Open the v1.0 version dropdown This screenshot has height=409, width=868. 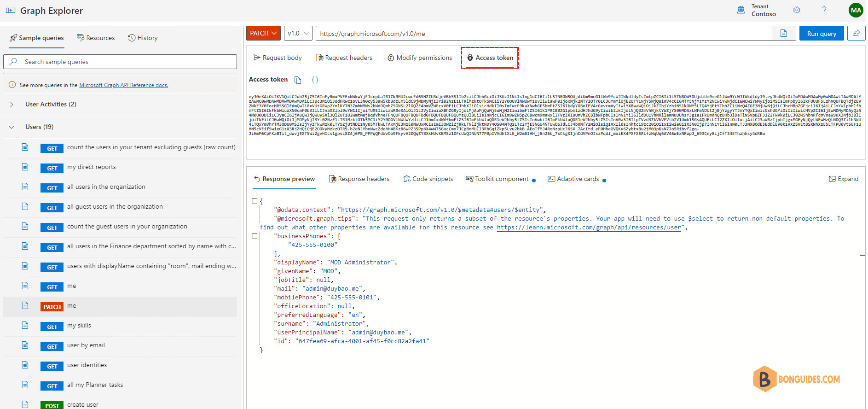(298, 33)
